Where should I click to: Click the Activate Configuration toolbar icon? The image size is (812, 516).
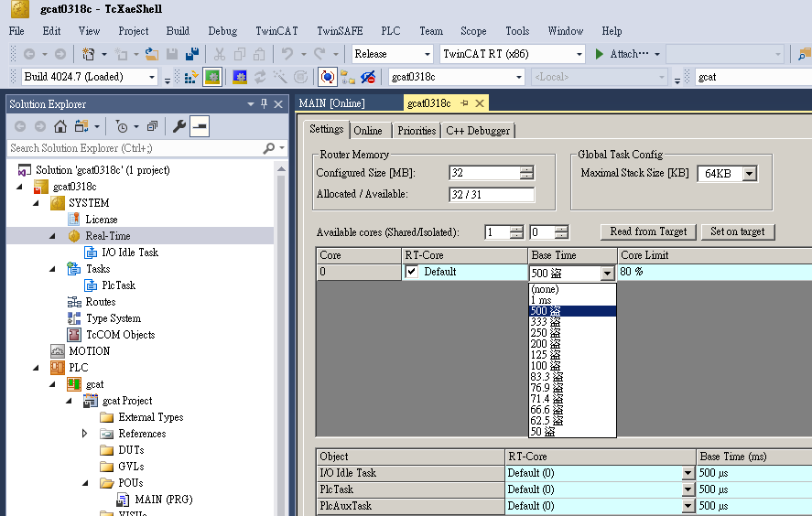[191, 77]
